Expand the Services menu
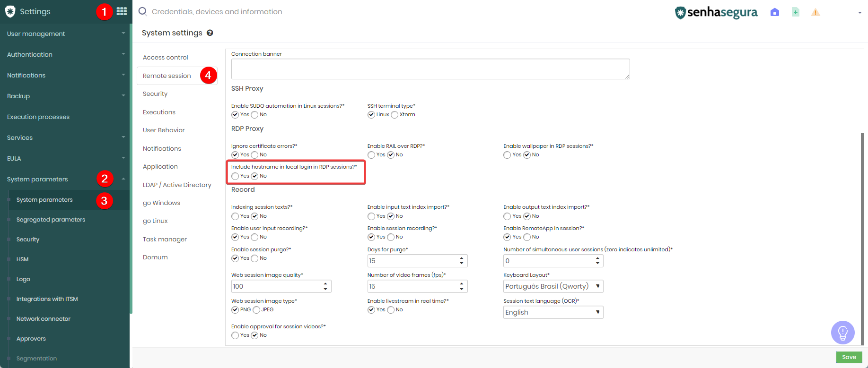Screen dimensions: 868x368 coord(65,137)
